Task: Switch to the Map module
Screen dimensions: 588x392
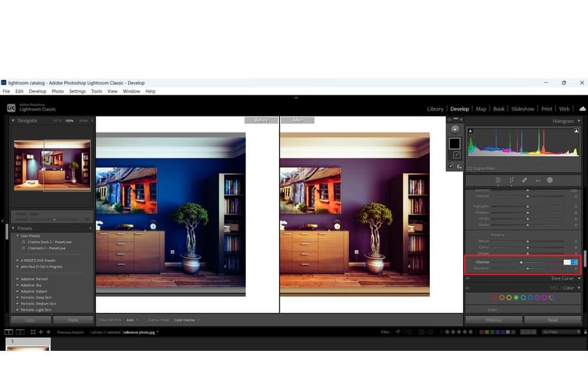Action: (x=481, y=109)
